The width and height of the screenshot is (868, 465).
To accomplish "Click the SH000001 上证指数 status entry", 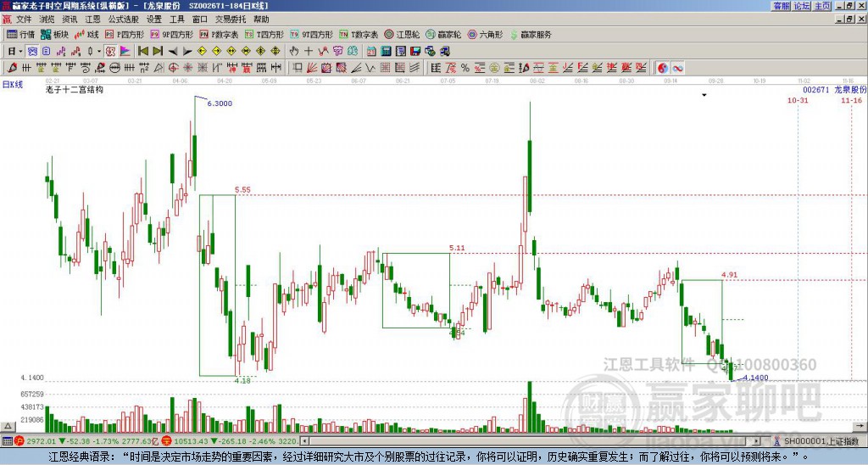I will [821, 441].
